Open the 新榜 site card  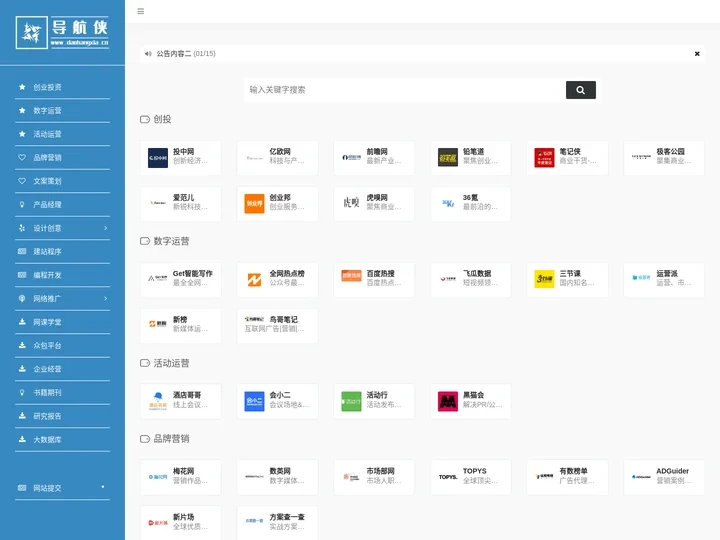tap(180, 326)
